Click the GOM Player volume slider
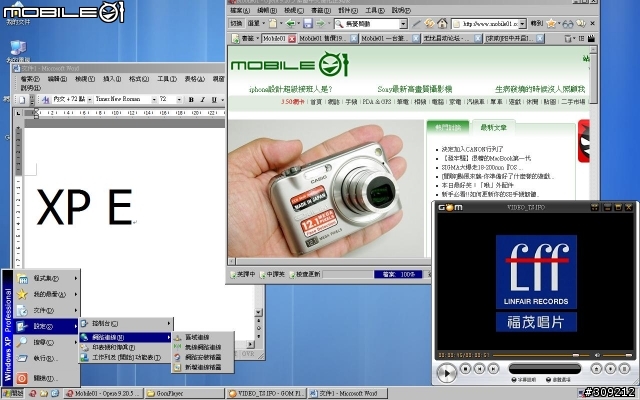This screenshot has height=400, width=640. 618,355
